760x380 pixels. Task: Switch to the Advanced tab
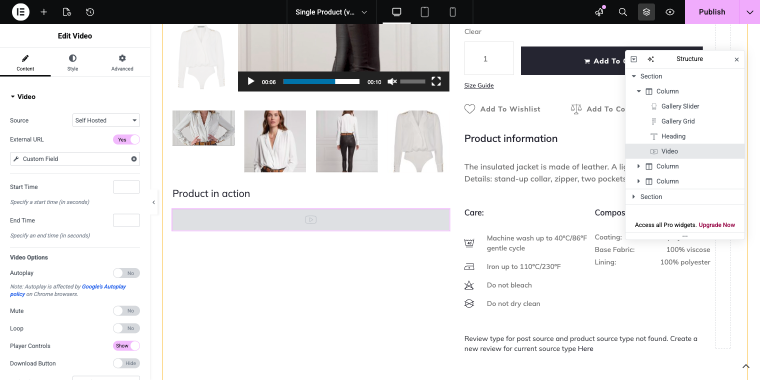point(122,63)
